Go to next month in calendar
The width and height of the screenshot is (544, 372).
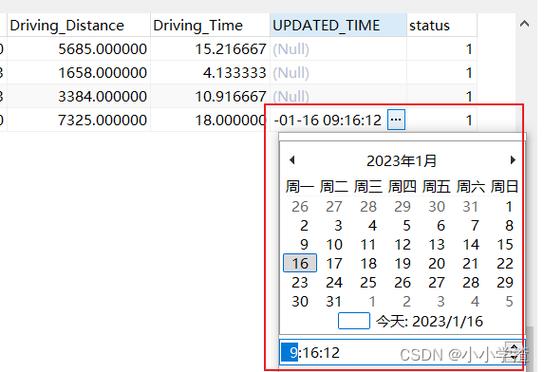[512, 160]
